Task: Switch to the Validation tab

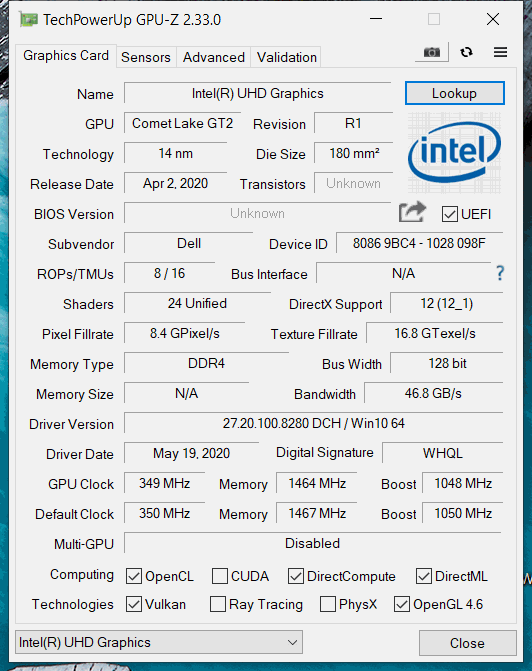Action: click(x=286, y=57)
